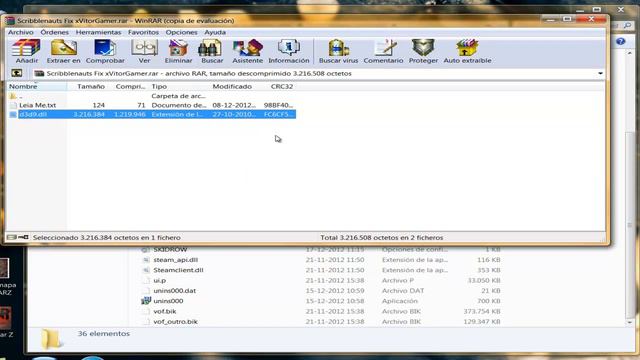The image size is (640, 360).
Task: Open the Ayuda menu
Action: (215, 32)
